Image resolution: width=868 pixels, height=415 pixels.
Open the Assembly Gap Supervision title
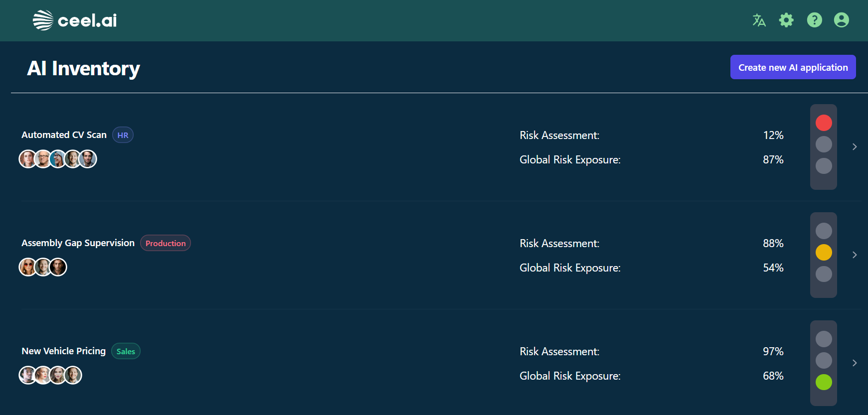(x=78, y=243)
